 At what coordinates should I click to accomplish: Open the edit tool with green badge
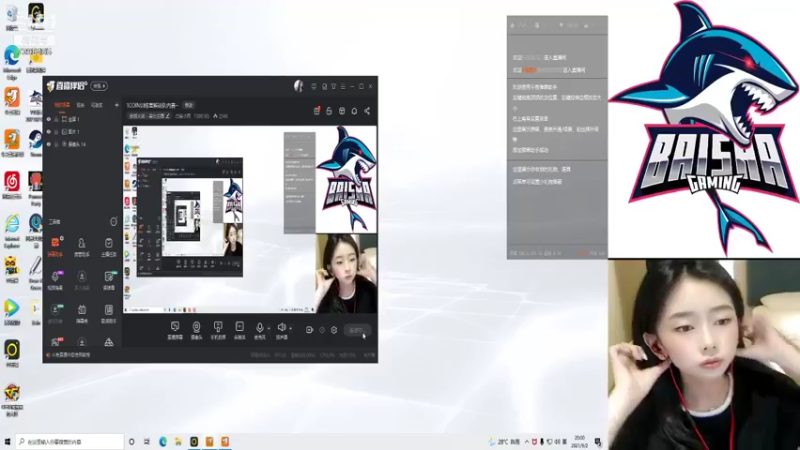(x=109, y=280)
